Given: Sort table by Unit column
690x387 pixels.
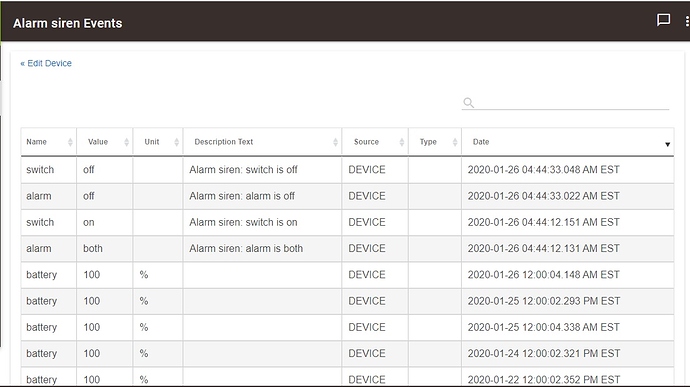Looking at the screenshot, I should (152, 142).
